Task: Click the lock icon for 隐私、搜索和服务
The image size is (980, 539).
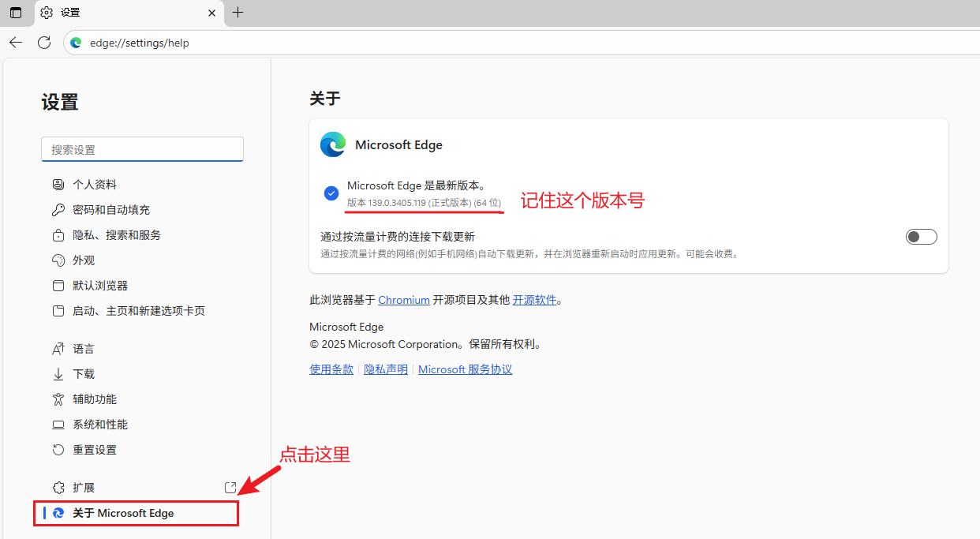Action: coord(58,235)
